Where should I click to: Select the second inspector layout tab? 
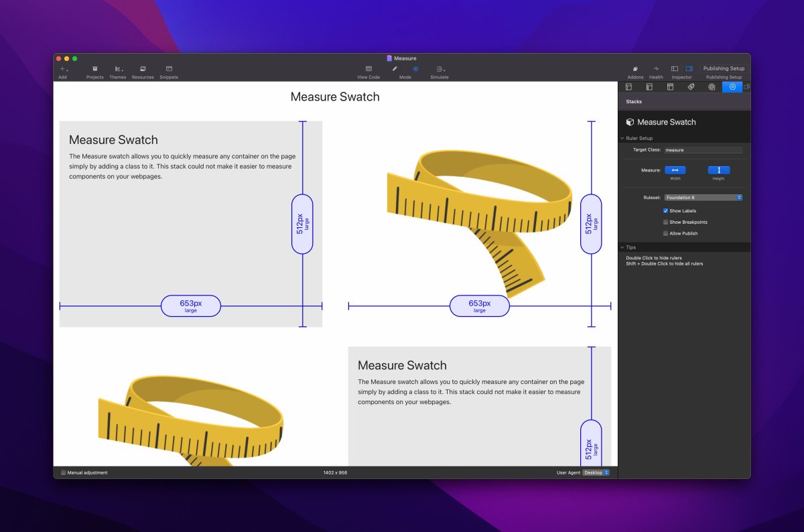[649, 86]
